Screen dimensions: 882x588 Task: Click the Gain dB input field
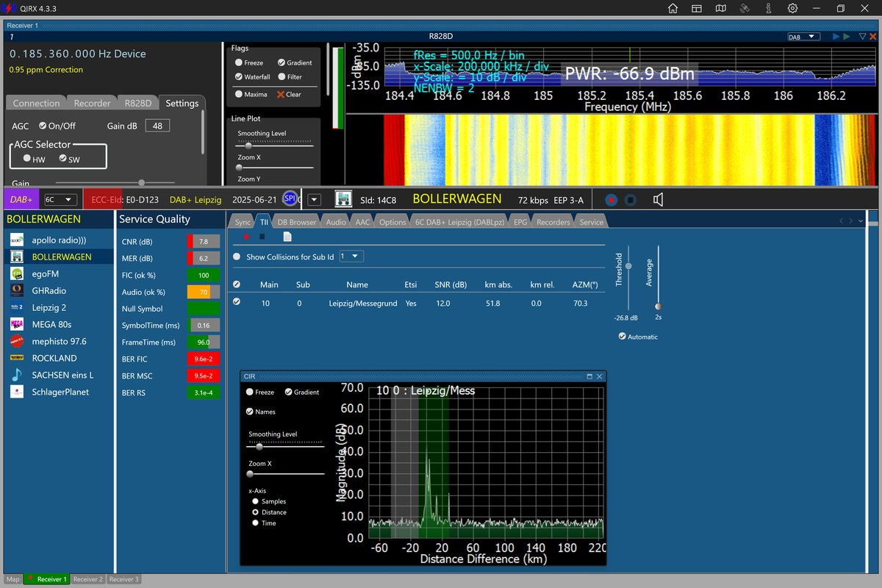(157, 126)
